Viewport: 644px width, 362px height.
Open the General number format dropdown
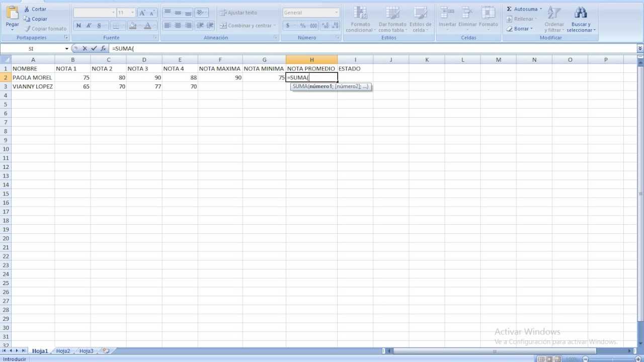point(337,13)
